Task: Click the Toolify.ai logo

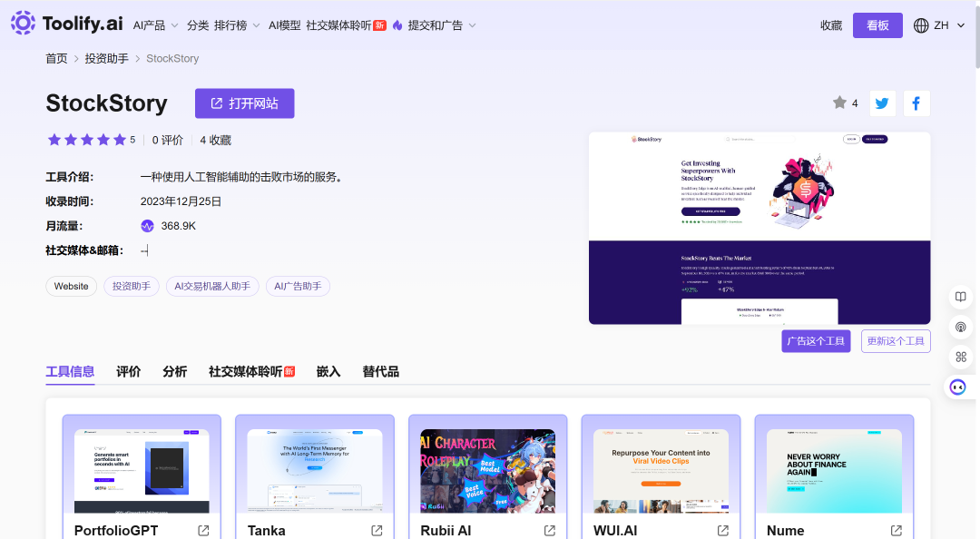Action: [67, 24]
